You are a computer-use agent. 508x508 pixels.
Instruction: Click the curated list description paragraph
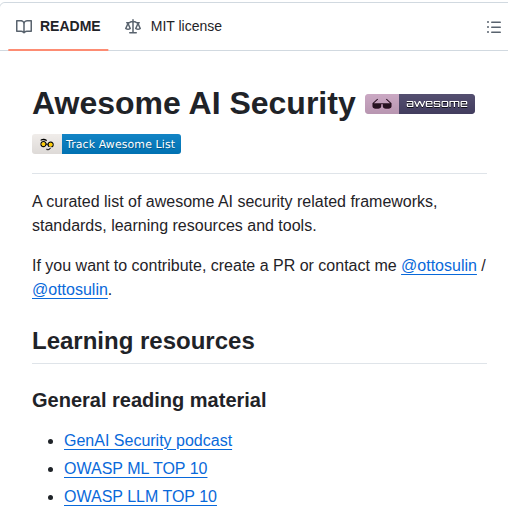click(235, 213)
